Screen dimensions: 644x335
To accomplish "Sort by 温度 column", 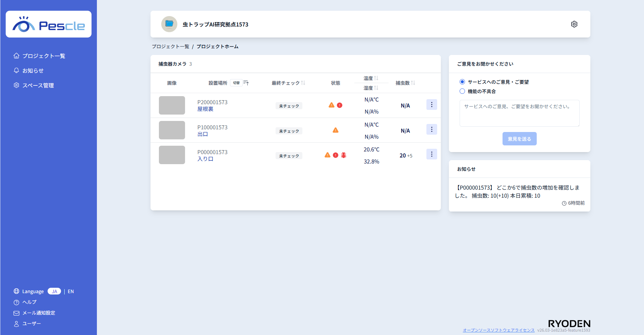I will coord(376,78).
